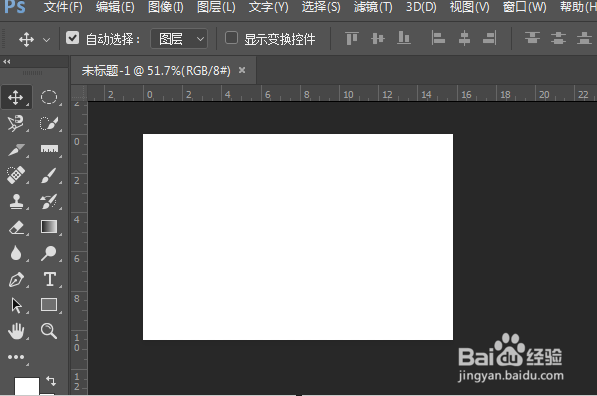
Task: Select the History Brush tool
Action: click(x=49, y=201)
